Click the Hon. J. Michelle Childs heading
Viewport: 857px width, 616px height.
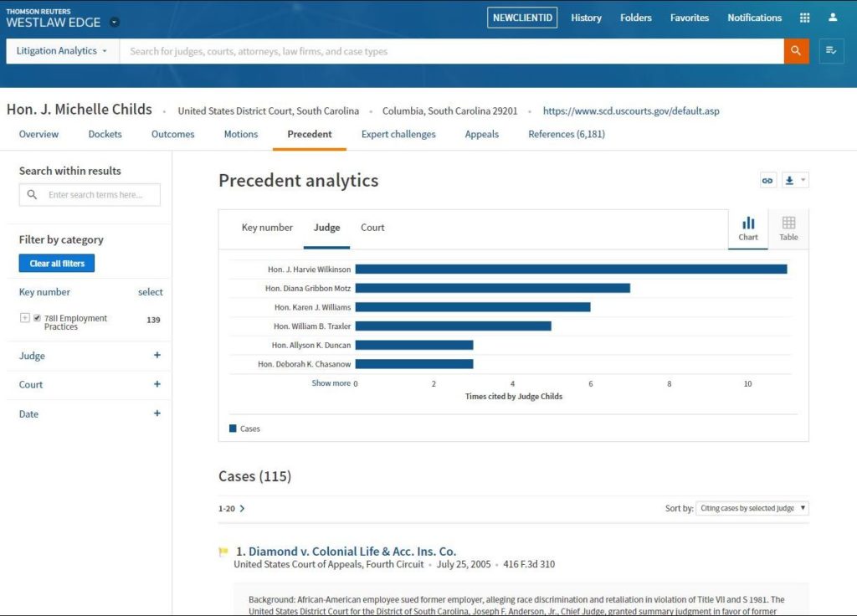[80, 110]
